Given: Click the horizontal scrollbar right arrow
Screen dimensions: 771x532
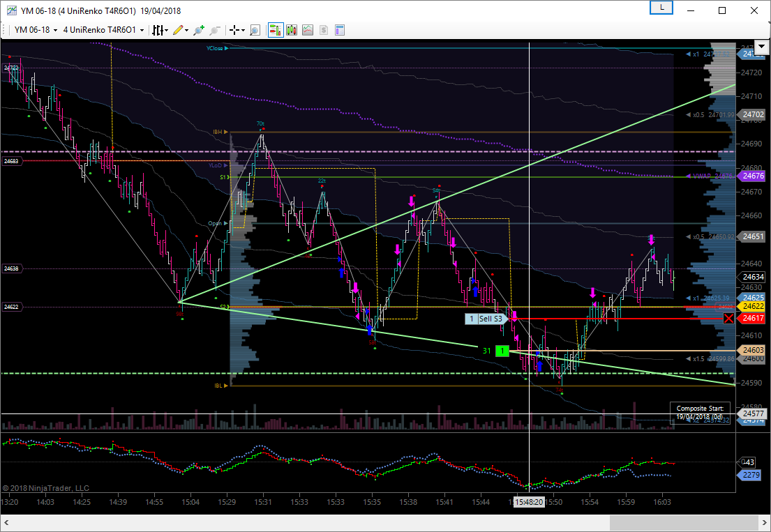Looking at the screenshot, I should [x=765, y=522].
